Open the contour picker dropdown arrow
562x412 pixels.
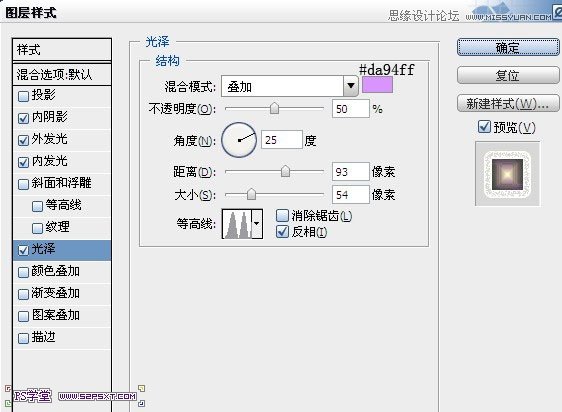point(257,224)
